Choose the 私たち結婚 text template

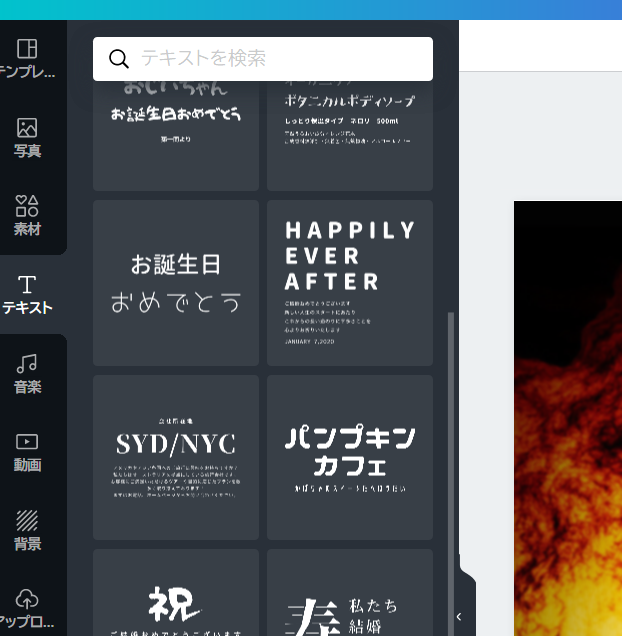pyautogui.click(x=350, y=593)
